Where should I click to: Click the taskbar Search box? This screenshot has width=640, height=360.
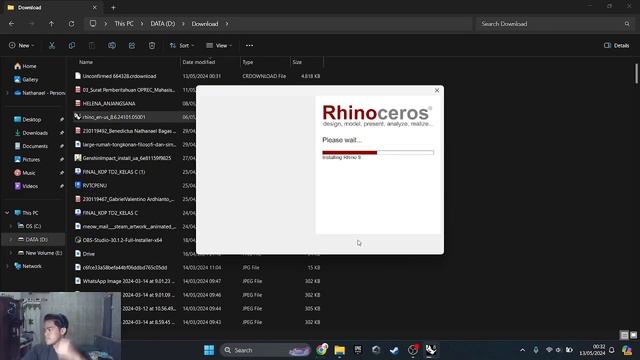pos(265,350)
